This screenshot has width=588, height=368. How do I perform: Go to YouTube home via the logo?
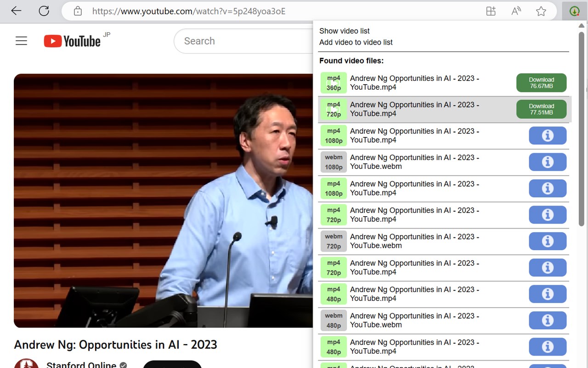tap(72, 41)
